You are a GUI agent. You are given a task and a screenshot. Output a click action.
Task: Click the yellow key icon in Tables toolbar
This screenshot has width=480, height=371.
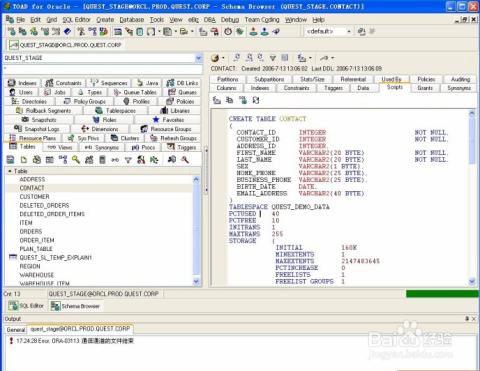click(x=76, y=160)
